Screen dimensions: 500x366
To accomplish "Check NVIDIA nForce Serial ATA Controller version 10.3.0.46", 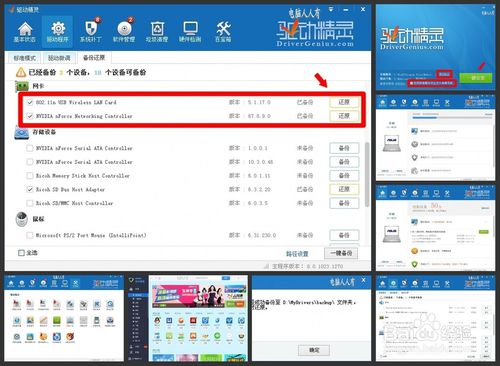I will tap(30, 162).
